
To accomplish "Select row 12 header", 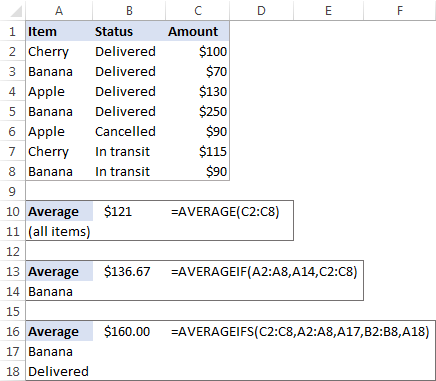I will click(12, 251).
